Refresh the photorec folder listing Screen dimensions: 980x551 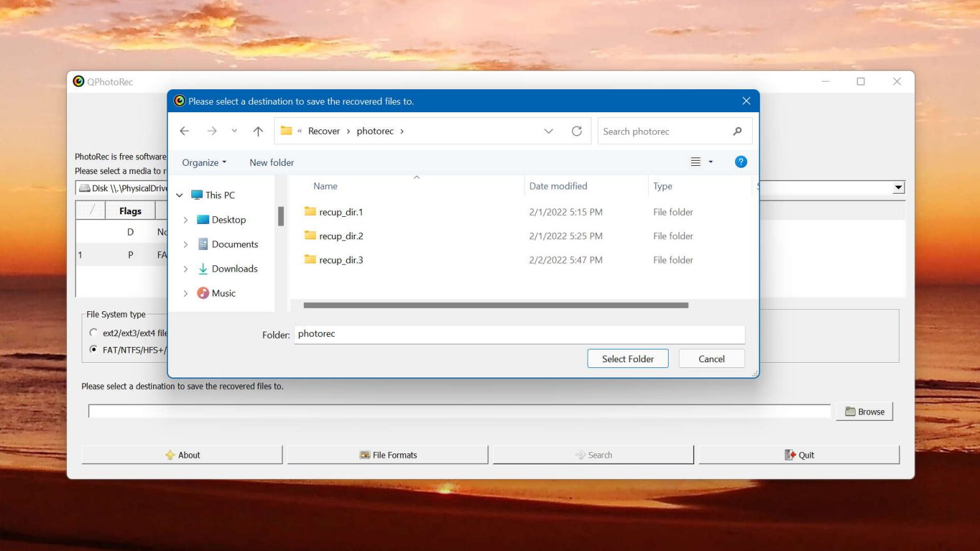(x=577, y=131)
